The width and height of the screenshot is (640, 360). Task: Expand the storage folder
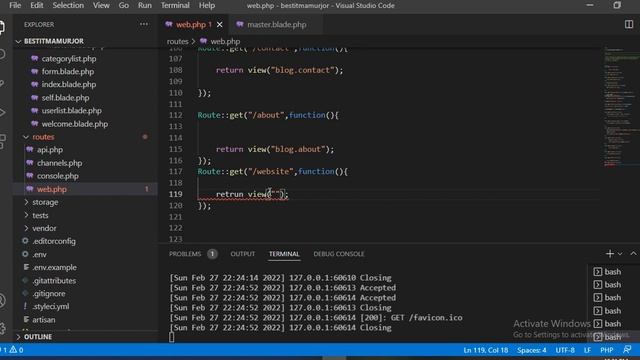pos(45,202)
